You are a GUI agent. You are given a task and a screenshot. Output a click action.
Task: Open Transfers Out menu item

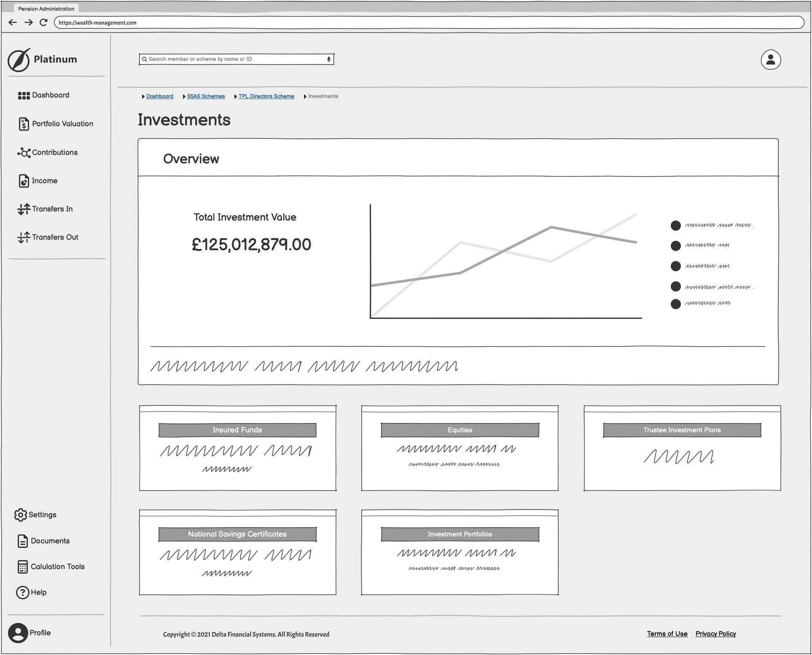pos(55,237)
